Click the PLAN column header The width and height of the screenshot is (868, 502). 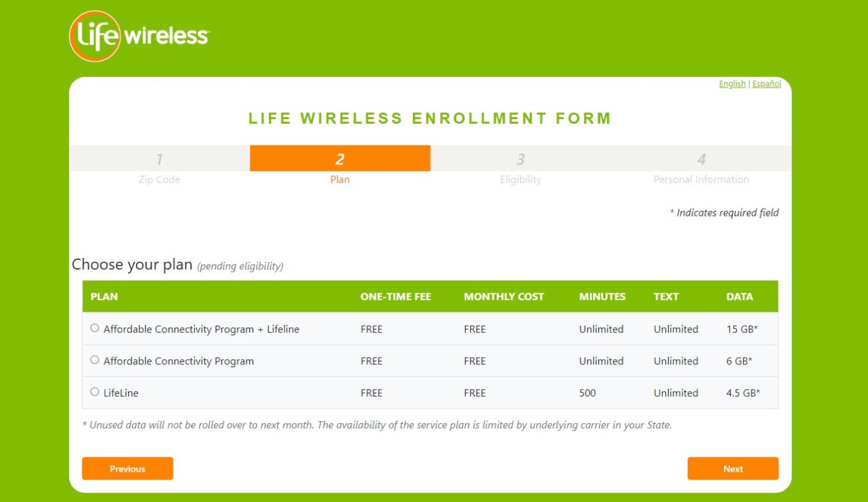point(104,296)
